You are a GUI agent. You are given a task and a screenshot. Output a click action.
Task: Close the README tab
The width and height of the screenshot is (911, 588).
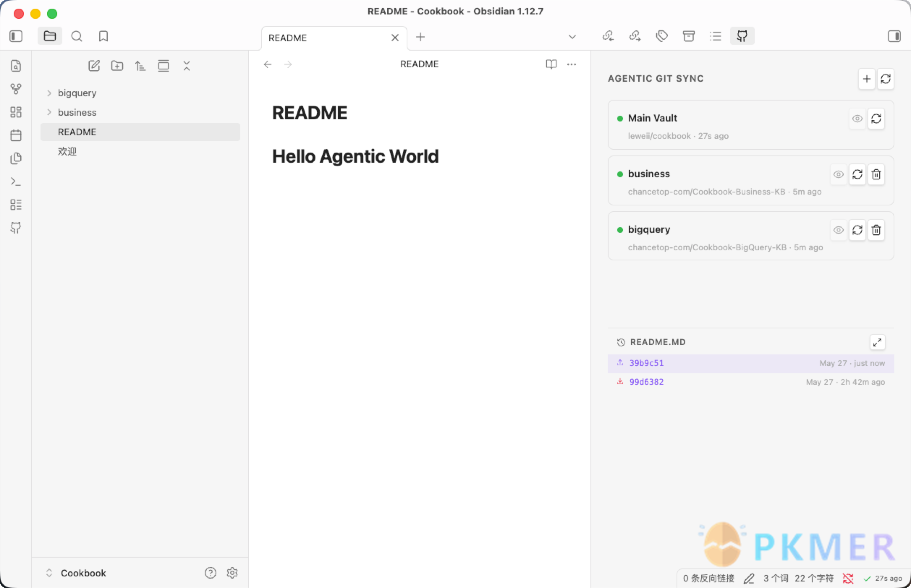coord(395,37)
